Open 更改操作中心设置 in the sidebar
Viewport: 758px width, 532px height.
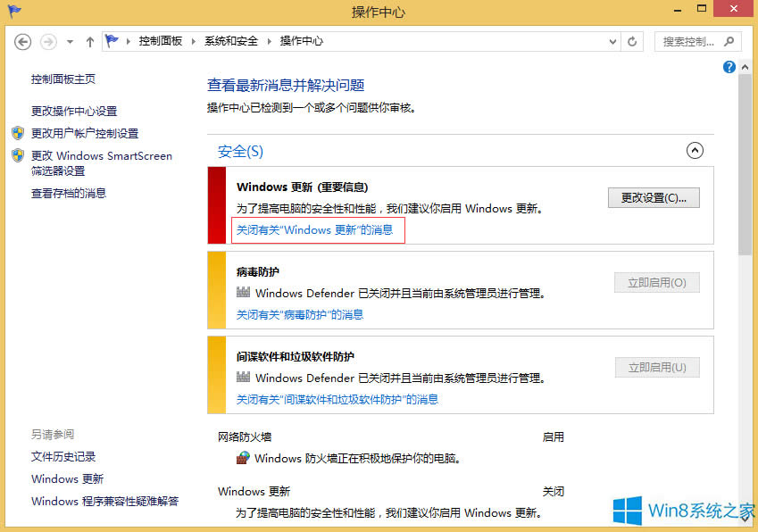coord(76,112)
